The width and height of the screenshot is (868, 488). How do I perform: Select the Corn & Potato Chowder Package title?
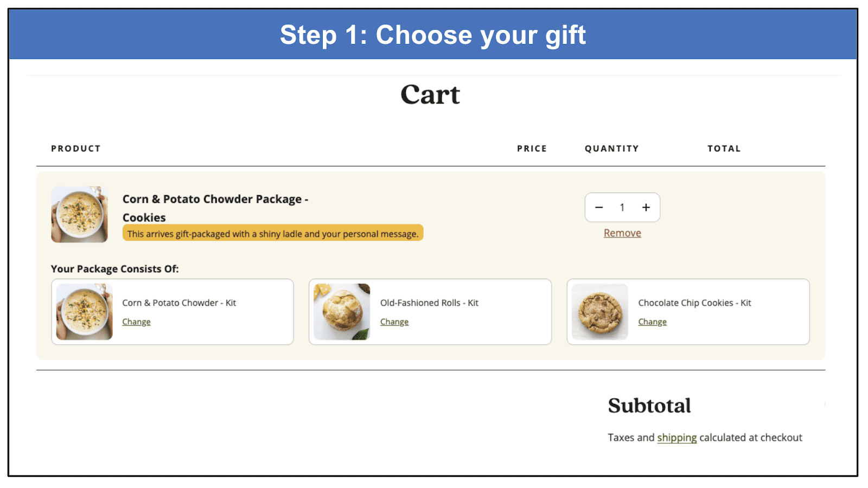[x=215, y=208]
